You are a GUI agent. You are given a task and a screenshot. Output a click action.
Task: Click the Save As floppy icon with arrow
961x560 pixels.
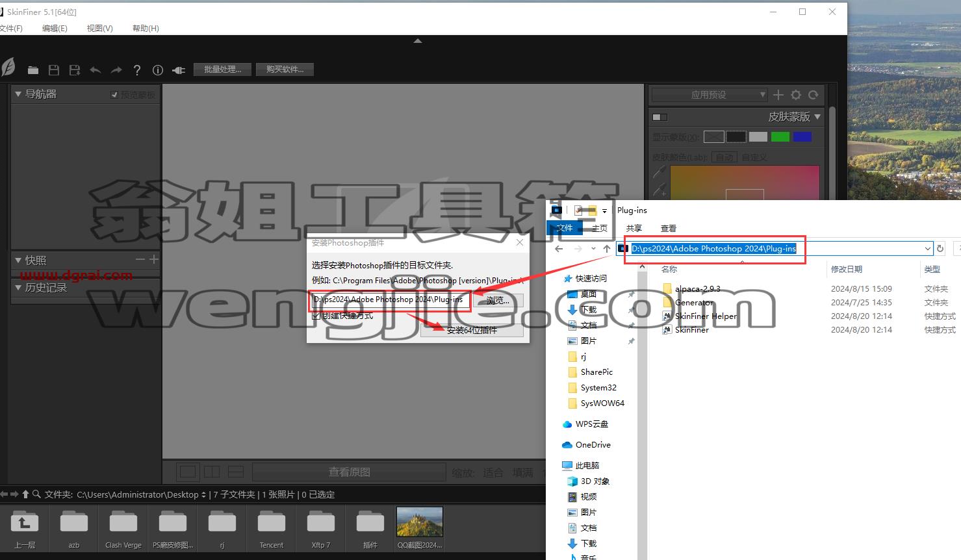tap(75, 70)
